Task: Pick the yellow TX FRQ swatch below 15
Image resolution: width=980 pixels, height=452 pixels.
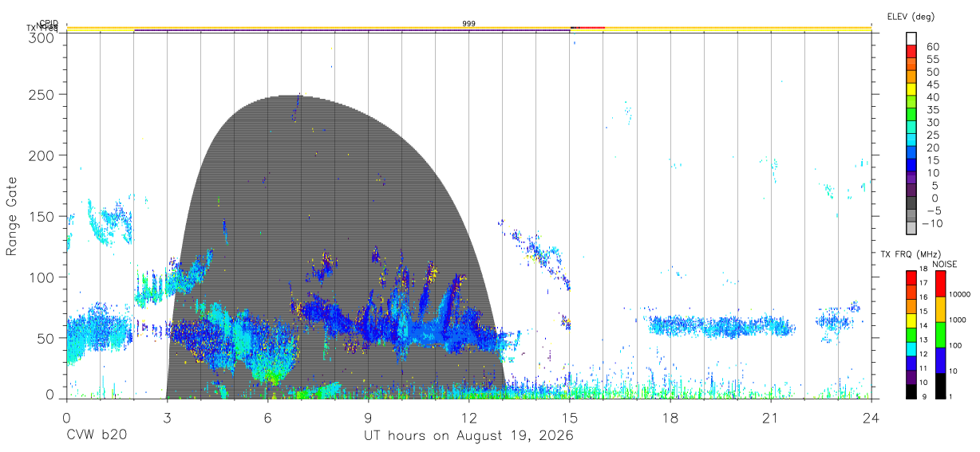Action: [x=911, y=319]
